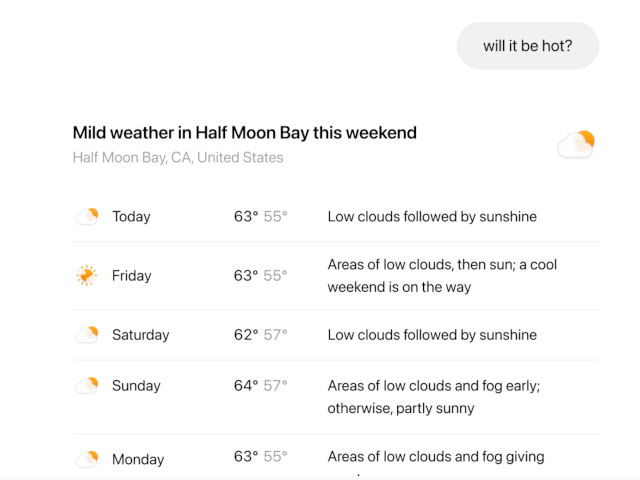
Task: Click Sunday's 'fog early; otherwise, partly sunny' text
Action: (433, 397)
